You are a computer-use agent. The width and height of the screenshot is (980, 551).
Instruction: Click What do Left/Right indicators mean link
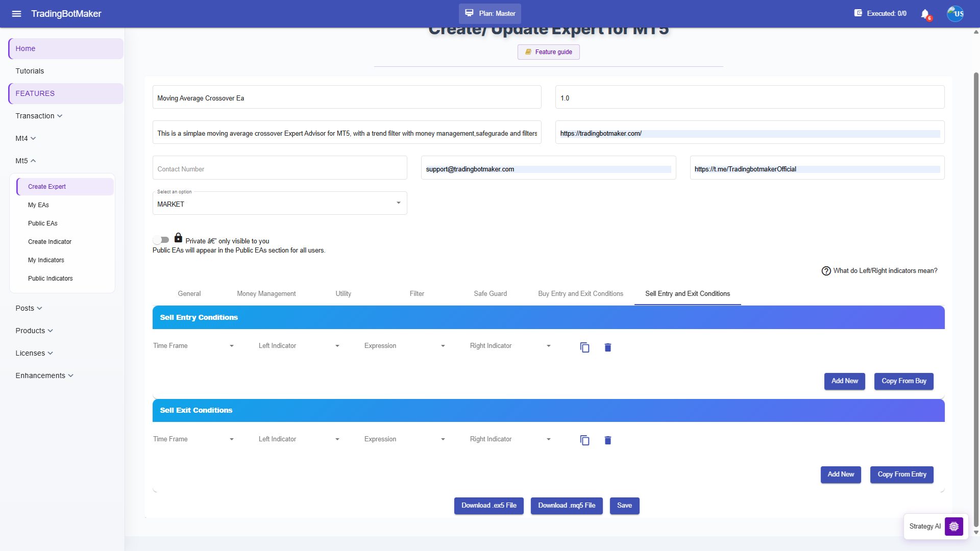click(x=885, y=271)
